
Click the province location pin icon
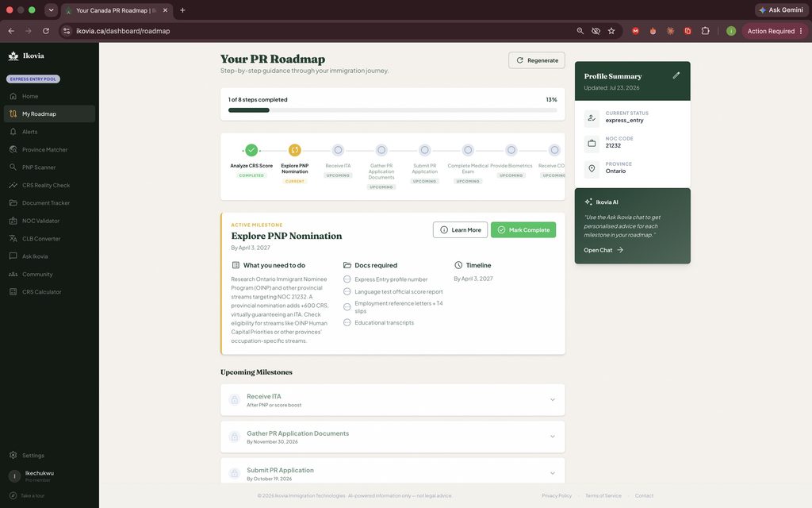click(592, 168)
